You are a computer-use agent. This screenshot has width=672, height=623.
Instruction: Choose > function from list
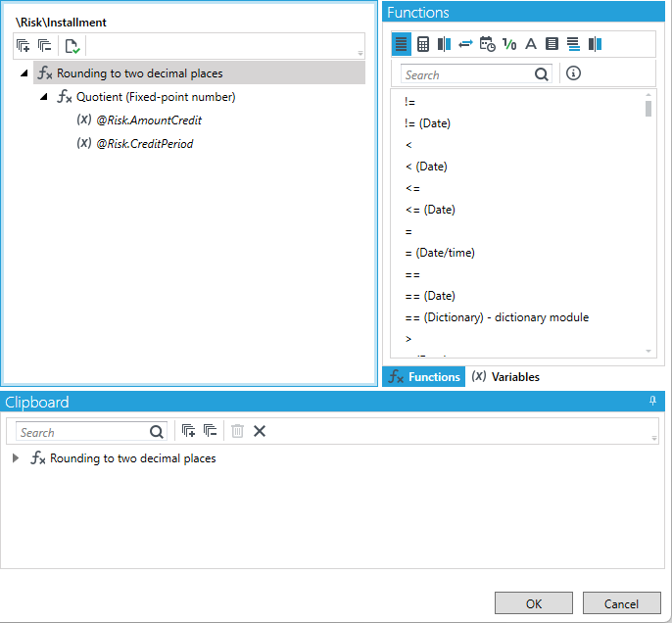pyautogui.click(x=408, y=339)
